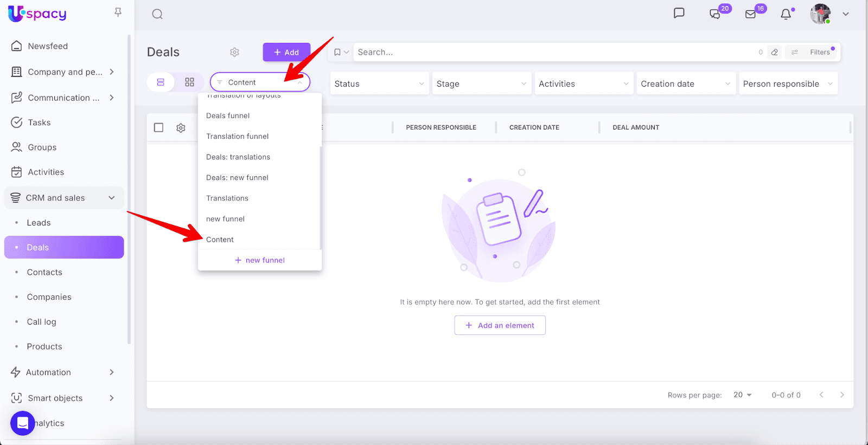Switch to list view
The height and width of the screenshot is (445, 868).
tap(161, 82)
